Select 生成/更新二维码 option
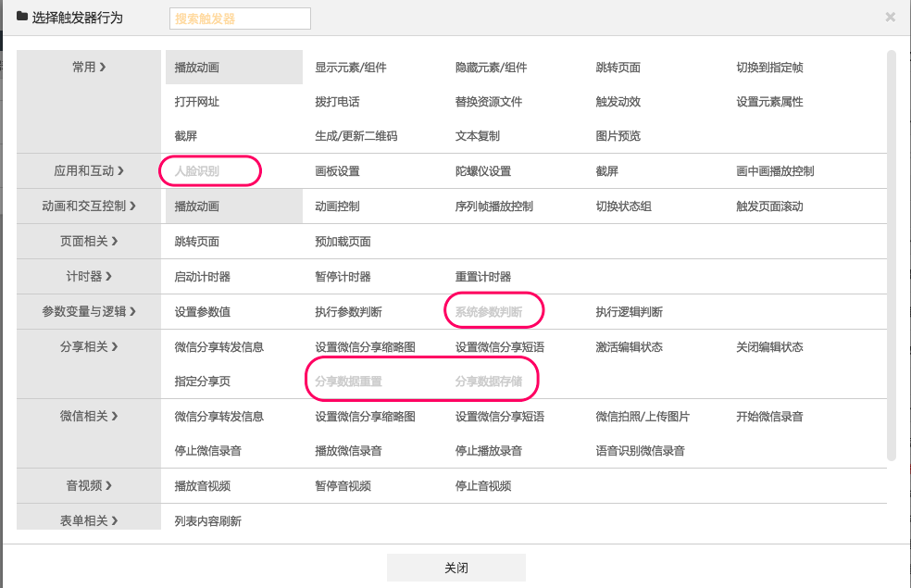The image size is (911, 588). [x=356, y=136]
